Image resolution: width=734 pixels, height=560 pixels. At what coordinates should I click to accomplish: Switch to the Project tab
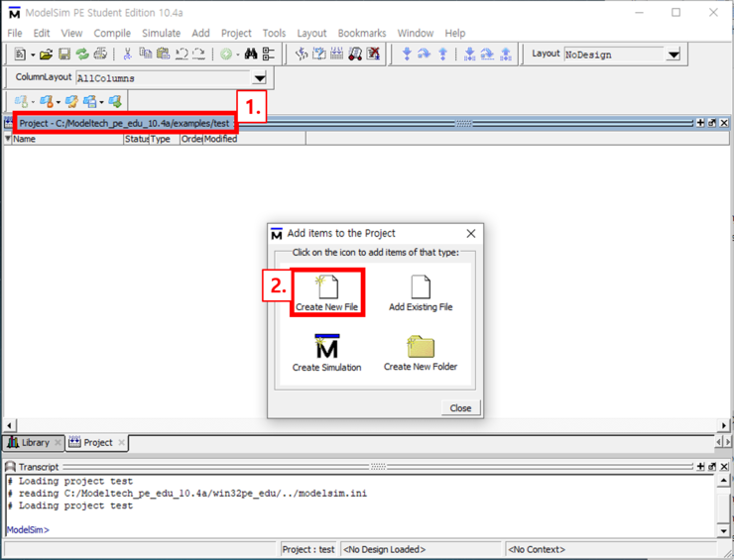(96, 443)
